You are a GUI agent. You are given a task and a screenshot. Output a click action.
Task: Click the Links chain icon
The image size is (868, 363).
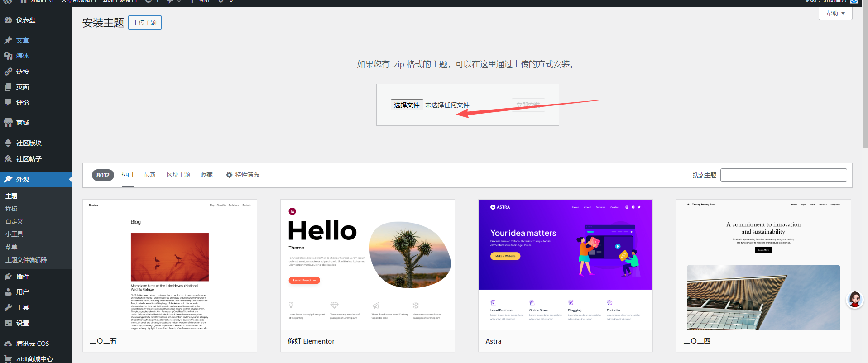(8, 72)
